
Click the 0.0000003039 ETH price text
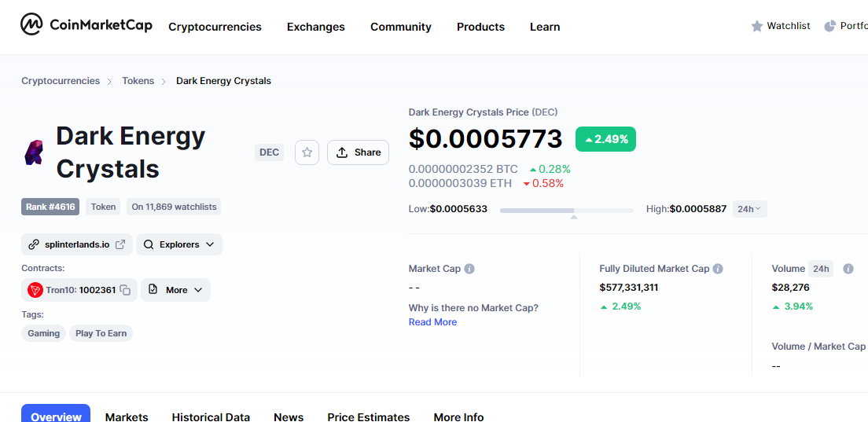tap(460, 183)
